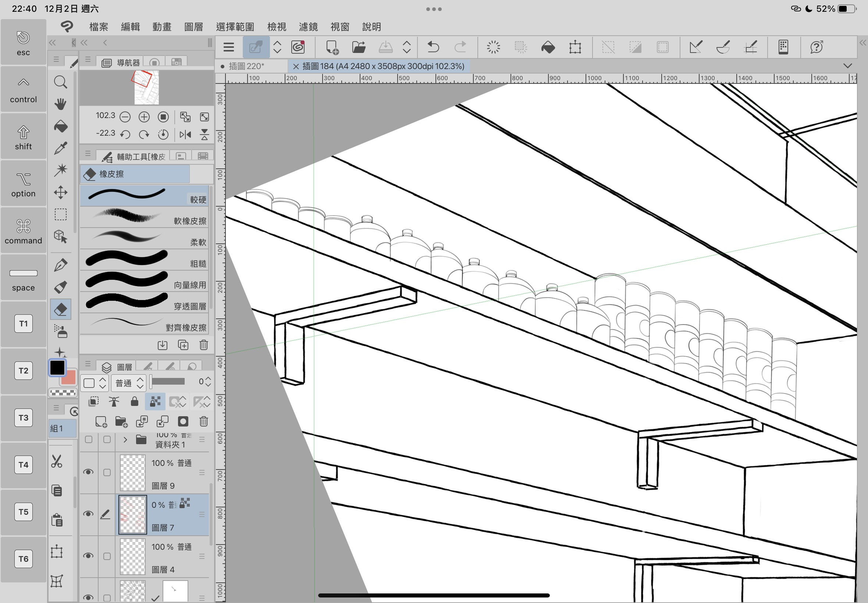Viewport: 868px width, 603px height.
Task: Click the layer opacity slider bar
Action: click(168, 382)
